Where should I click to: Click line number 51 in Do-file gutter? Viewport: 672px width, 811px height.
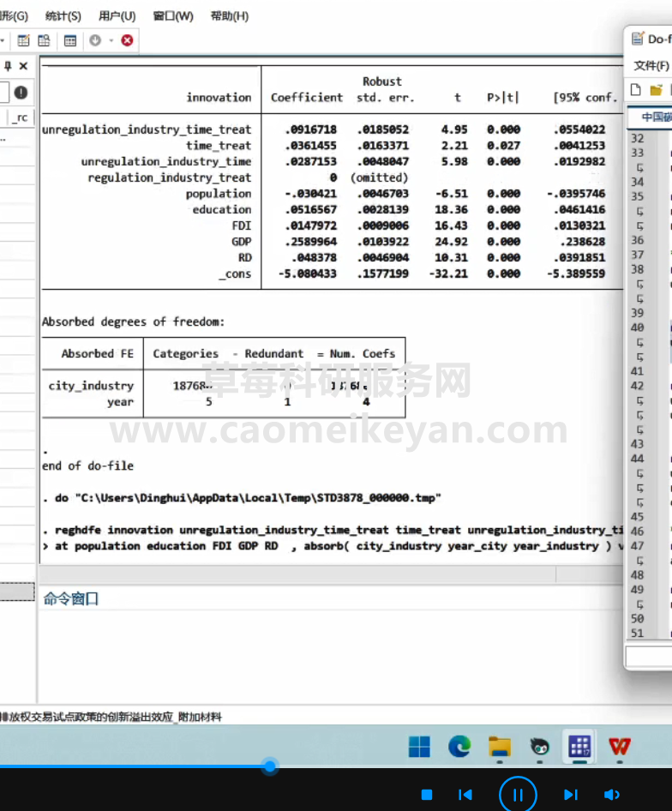(638, 633)
